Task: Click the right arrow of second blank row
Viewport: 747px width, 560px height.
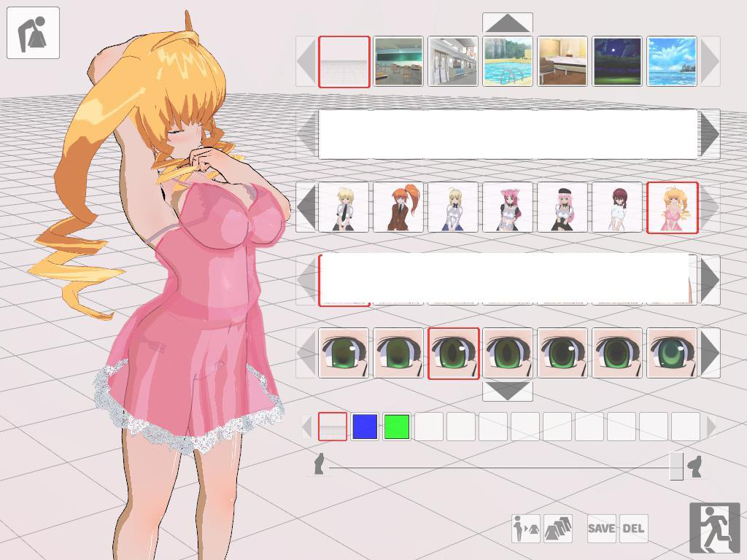Action: click(711, 134)
